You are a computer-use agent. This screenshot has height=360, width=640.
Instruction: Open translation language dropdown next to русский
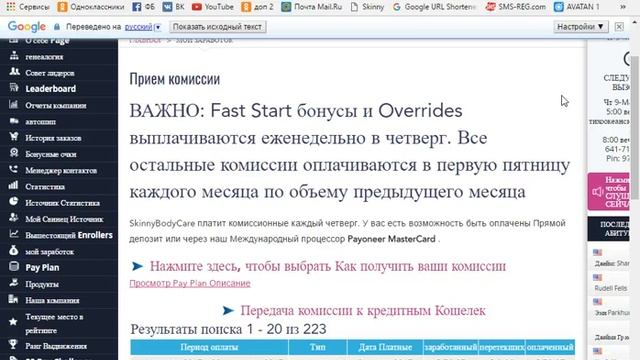(158, 27)
